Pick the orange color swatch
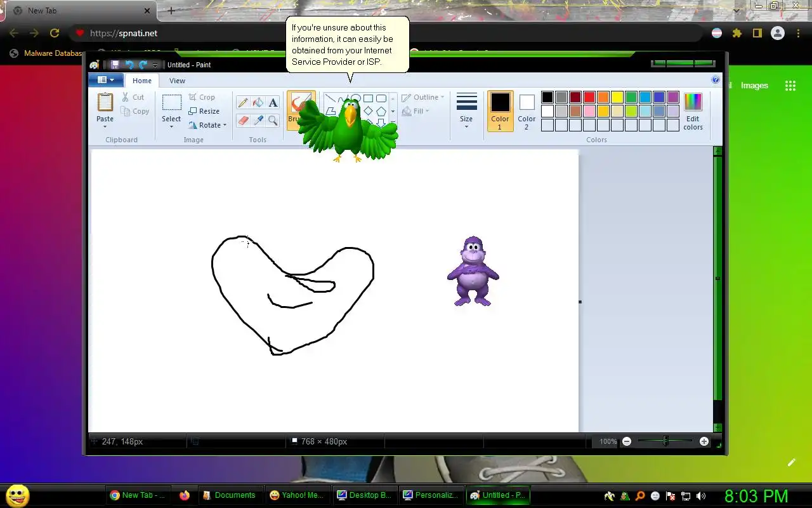This screenshot has height=508, width=812. (x=603, y=97)
